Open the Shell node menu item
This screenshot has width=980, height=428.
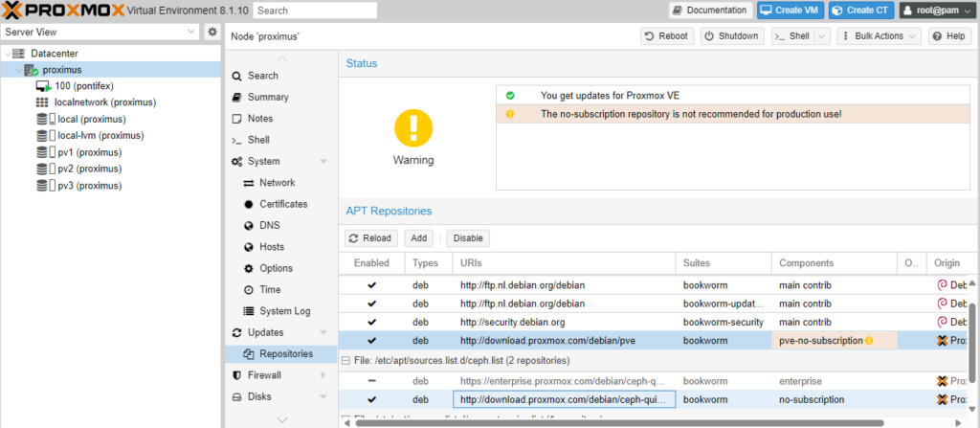[x=280, y=140]
